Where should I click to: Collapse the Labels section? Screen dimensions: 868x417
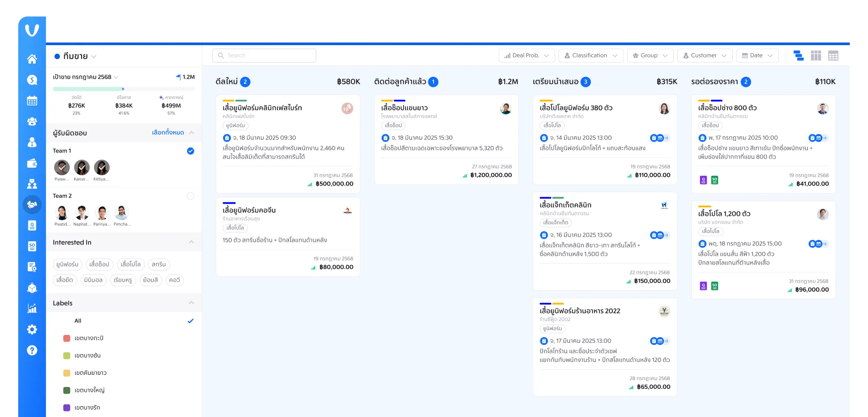click(191, 303)
